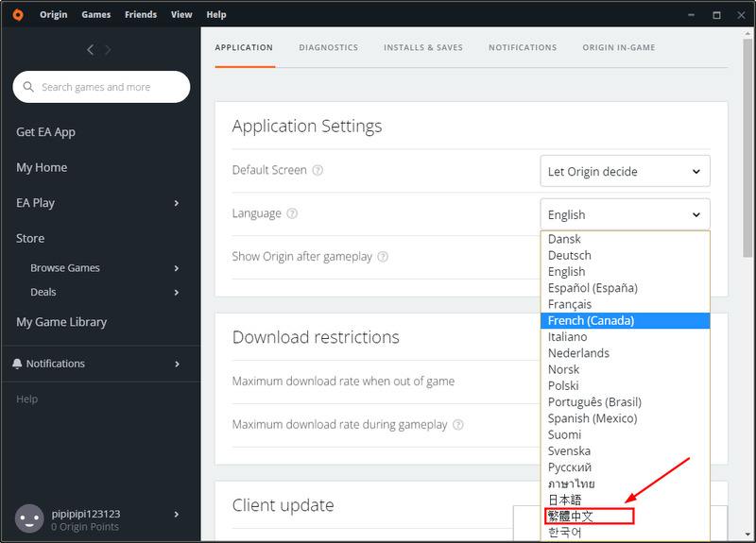Click the user avatar face icon

click(29, 518)
